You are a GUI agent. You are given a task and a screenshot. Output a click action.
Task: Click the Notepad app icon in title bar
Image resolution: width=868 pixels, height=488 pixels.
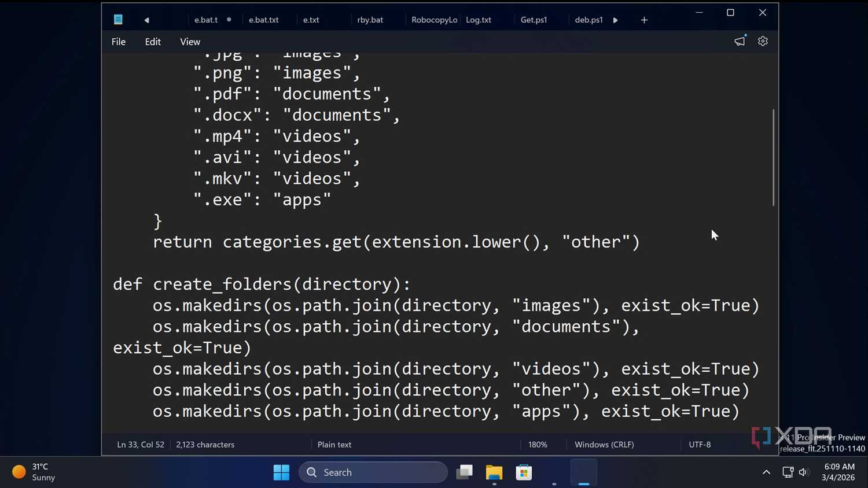click(118, 20)
